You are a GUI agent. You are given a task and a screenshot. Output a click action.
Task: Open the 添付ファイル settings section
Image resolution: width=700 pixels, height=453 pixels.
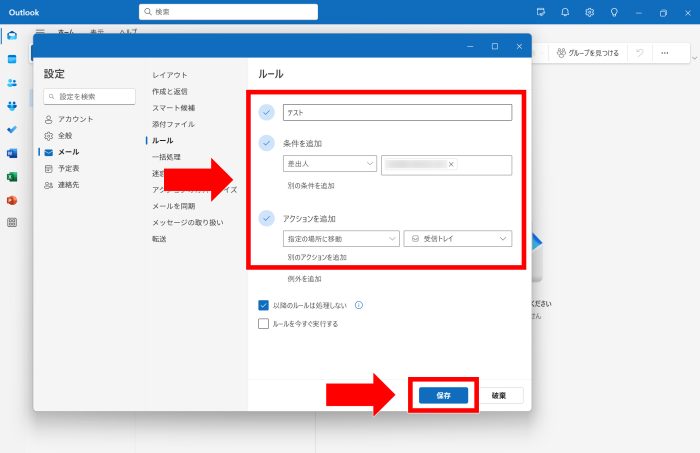(x=173, y=124)
